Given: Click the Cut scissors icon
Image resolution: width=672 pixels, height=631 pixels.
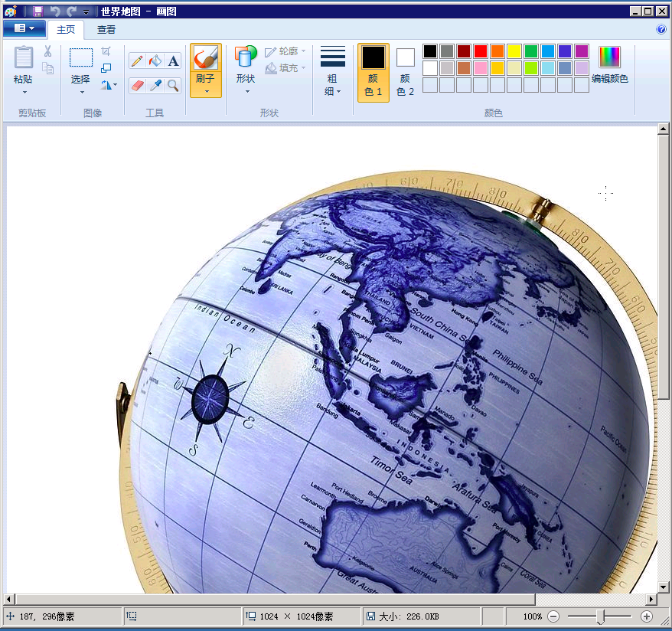Looking at the screenshot, I should [x=47, y=51].
